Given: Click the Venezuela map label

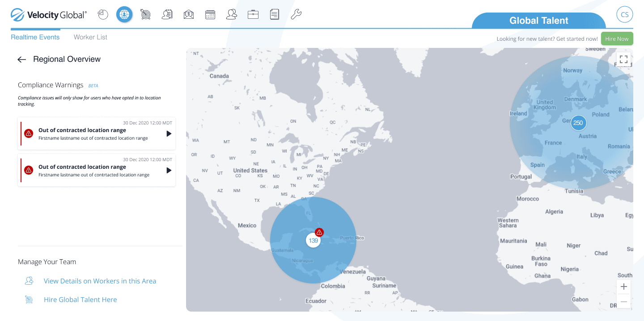Looking at the screenshot, I should [352, 272].
